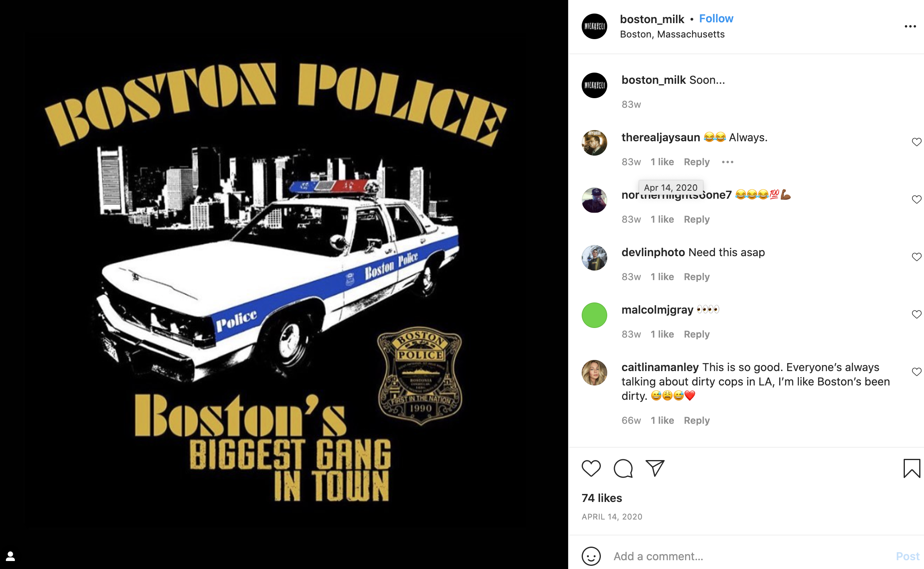Viewport: 924px width, 569px height.
Task: Show tagged people icon on photo
Action: 10,556
